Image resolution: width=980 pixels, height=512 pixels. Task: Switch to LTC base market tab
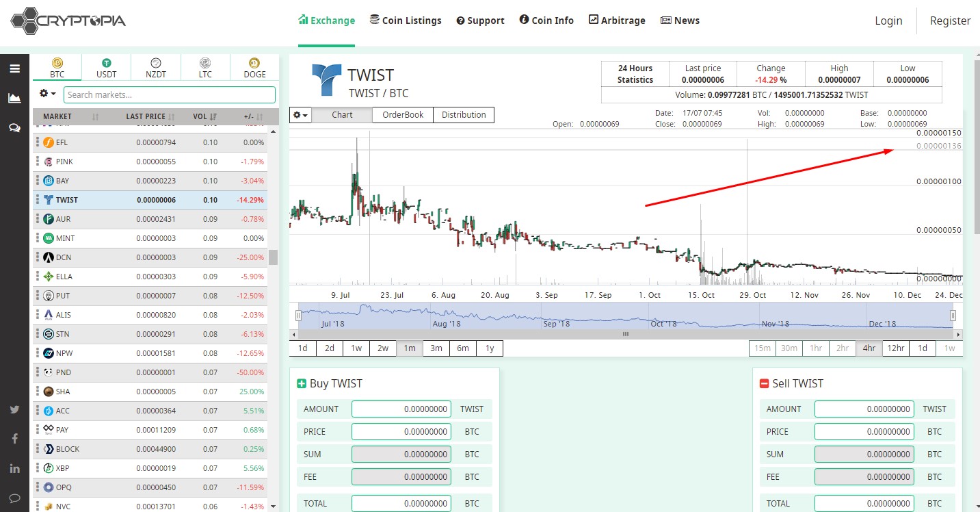[x=205, y=68]
